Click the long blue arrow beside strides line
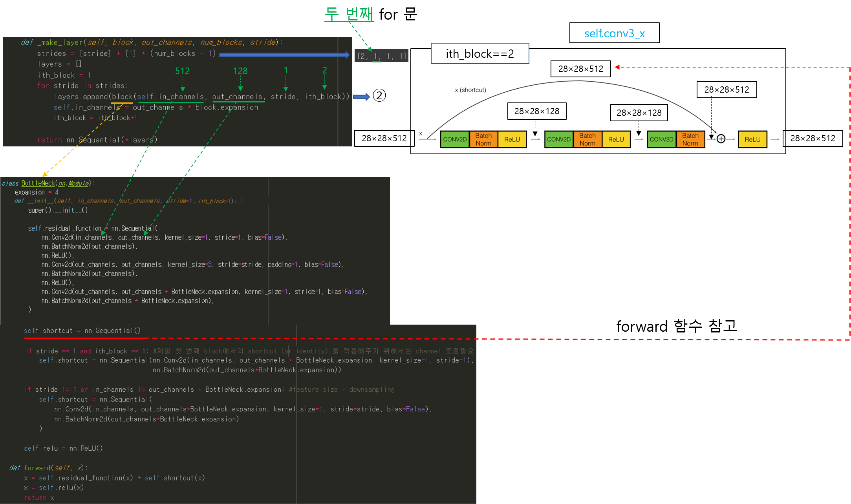 pos(284,55)
